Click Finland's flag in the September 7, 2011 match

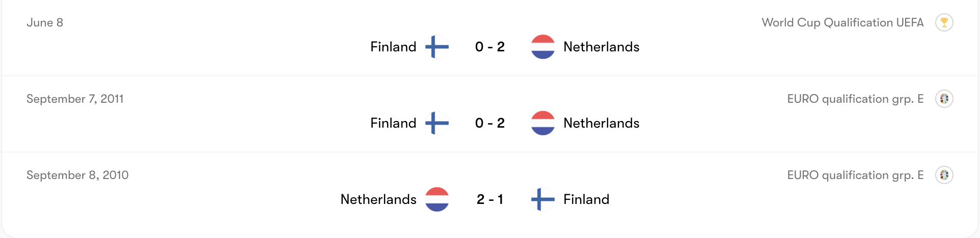pos(437,123)
